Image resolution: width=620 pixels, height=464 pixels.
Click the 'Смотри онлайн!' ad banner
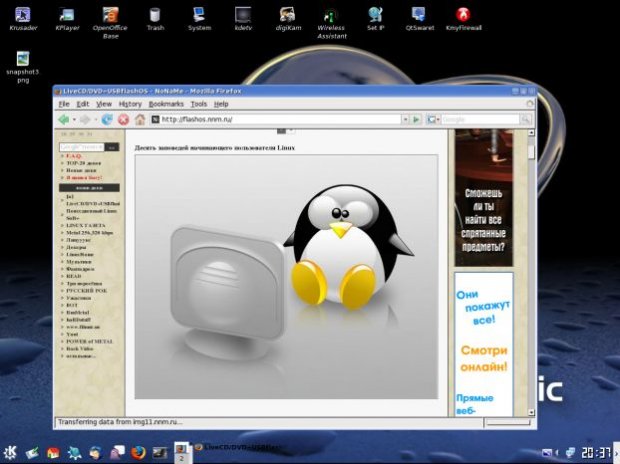(484, 344)
